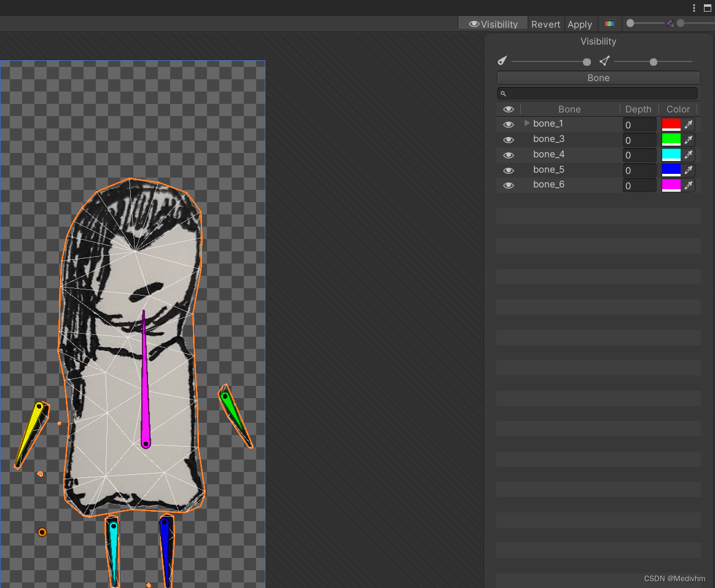Click the Depth column header

coord(638,109)
